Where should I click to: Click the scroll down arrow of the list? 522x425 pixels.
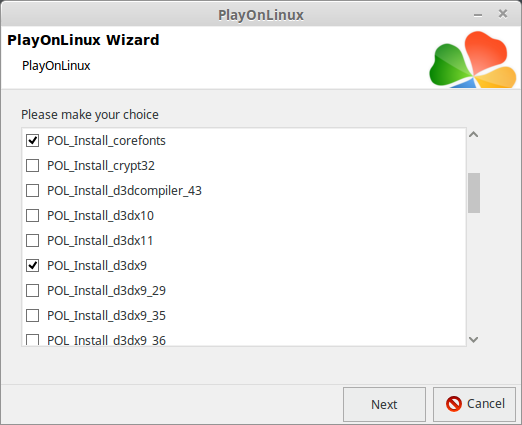coord(474,340)
